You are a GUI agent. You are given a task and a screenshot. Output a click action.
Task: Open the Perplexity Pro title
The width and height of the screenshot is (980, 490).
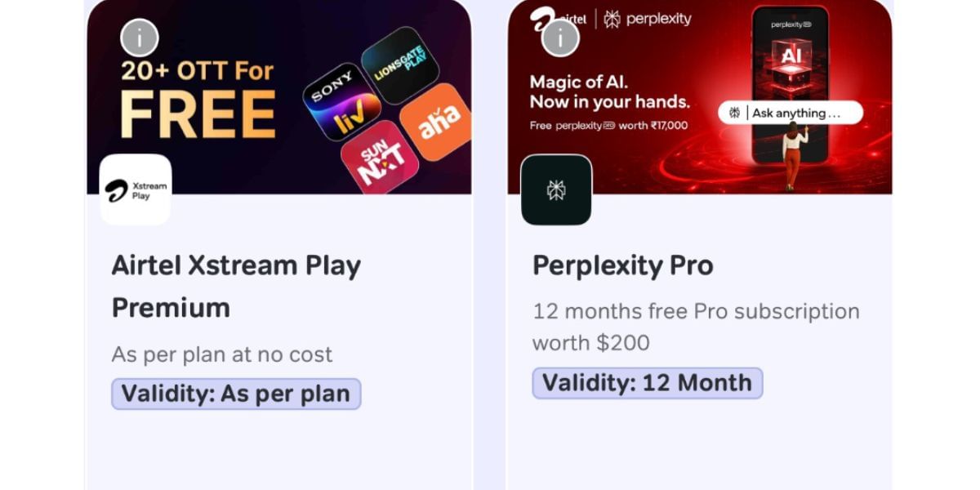tap(622, 265)
